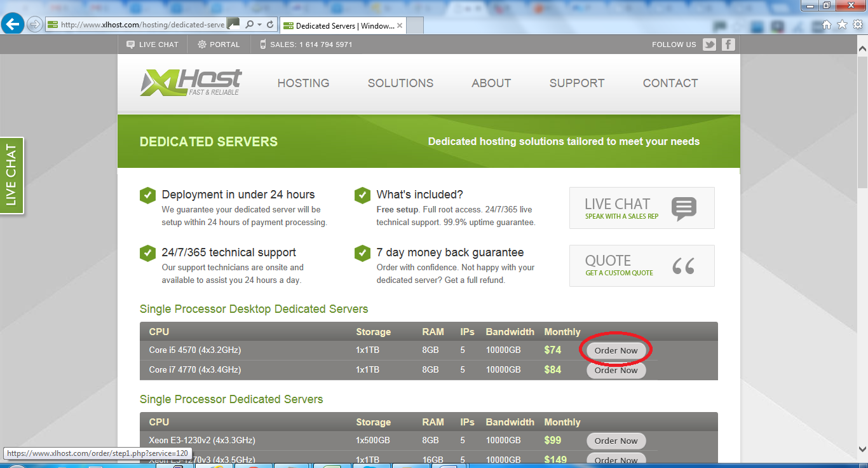Click the QUOTE custom quote box
868x468 pixels.
(641, 266)
